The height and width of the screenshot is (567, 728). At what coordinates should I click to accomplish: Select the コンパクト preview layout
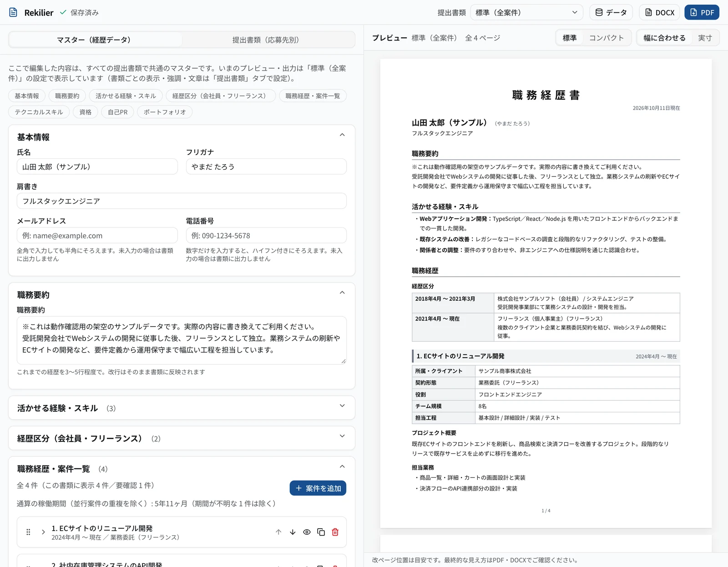(607, 38)
